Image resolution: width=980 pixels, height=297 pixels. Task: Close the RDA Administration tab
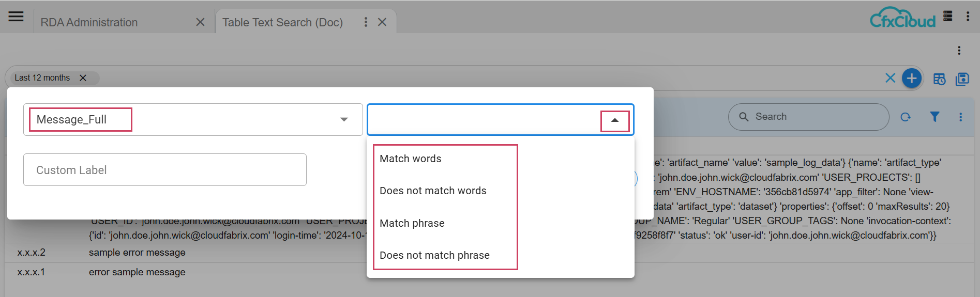[200, 22]
